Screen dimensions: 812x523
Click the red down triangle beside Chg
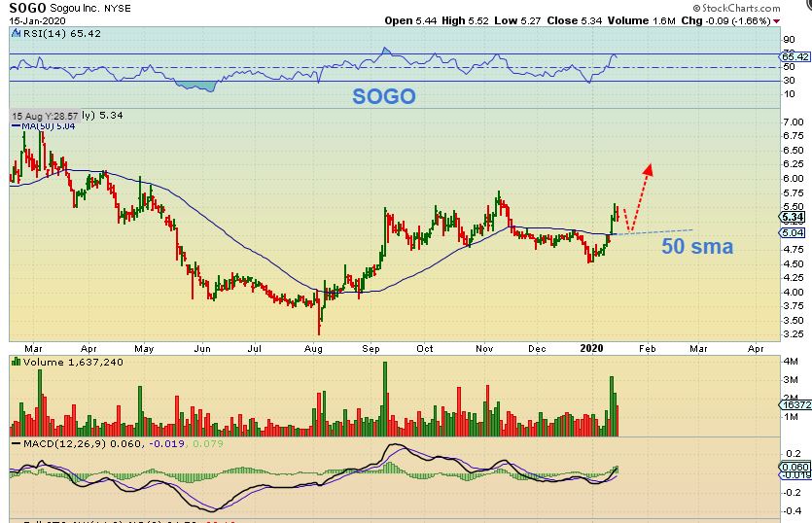click(776, 21)
